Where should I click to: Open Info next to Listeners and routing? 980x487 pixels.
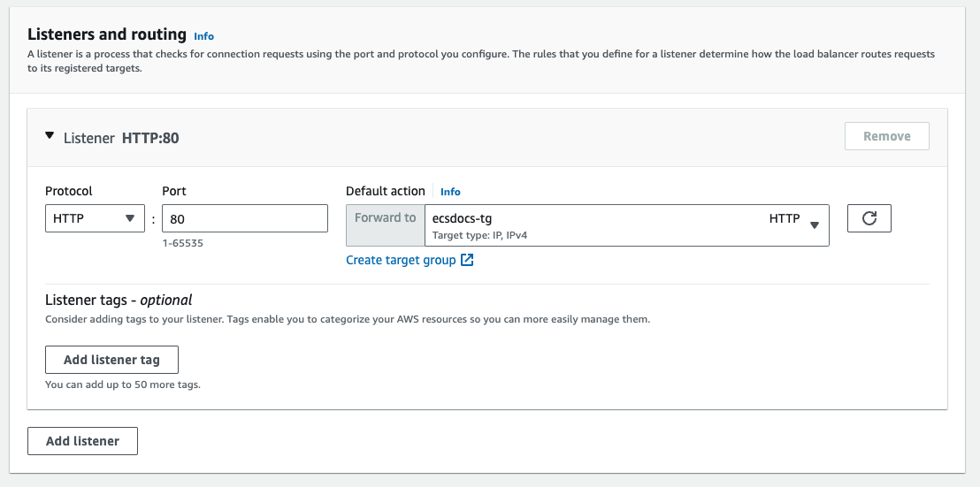[204, 36]
